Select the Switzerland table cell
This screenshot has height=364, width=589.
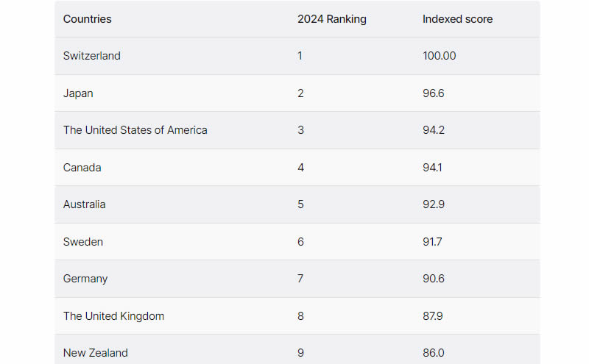tap(92, 56)
